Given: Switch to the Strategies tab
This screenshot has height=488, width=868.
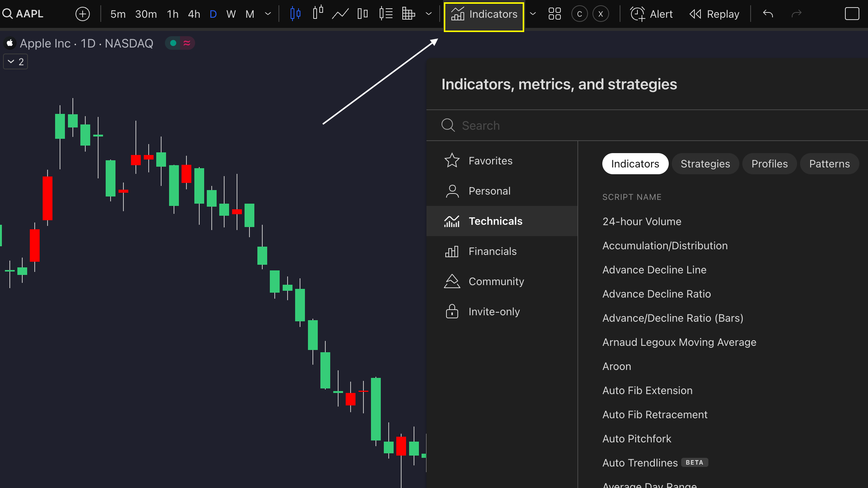Looking at the screenshot, I should point(705,164).
